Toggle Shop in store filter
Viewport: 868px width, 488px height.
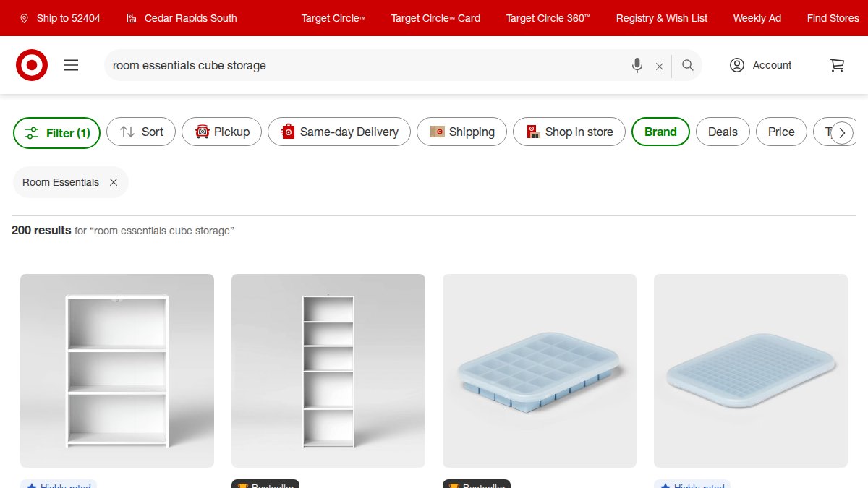tap(569, 132)
